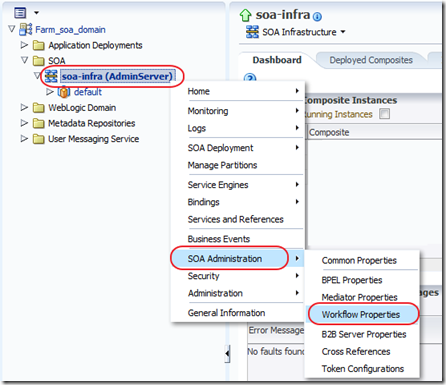Click the soa-infra (AdminServer) node icon
The height and width of the screenshot is (385, 446).
coord(51,76)
